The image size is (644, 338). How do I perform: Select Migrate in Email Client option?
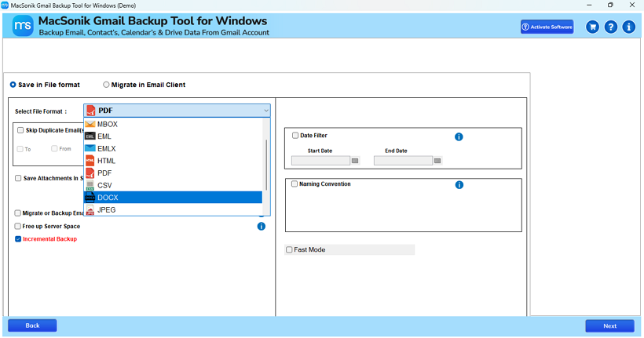[106, 85]
